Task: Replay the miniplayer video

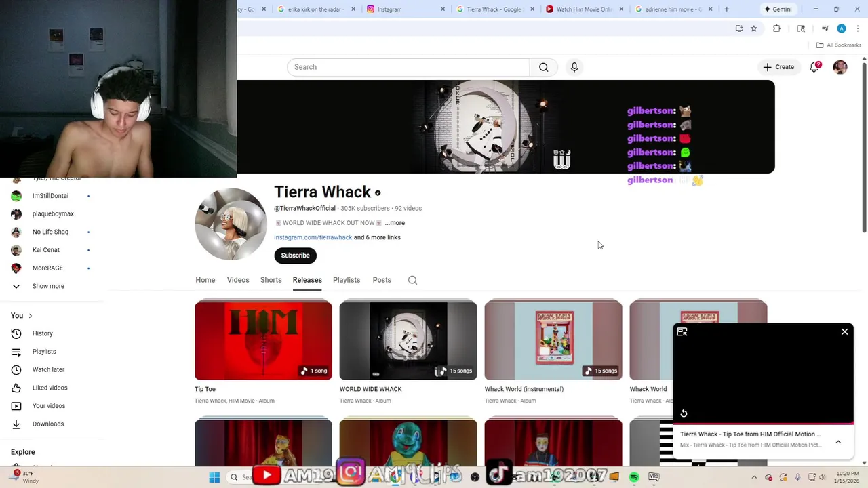Action: point(684,413)
